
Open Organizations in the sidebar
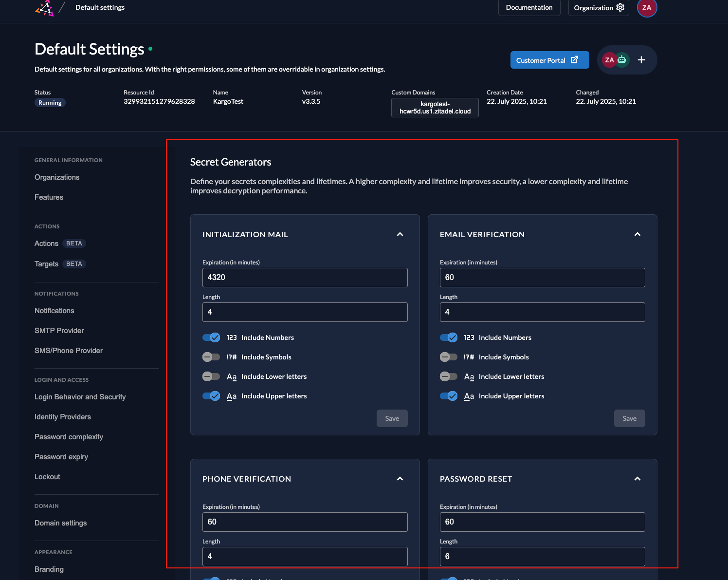click(x=57, y=177)
